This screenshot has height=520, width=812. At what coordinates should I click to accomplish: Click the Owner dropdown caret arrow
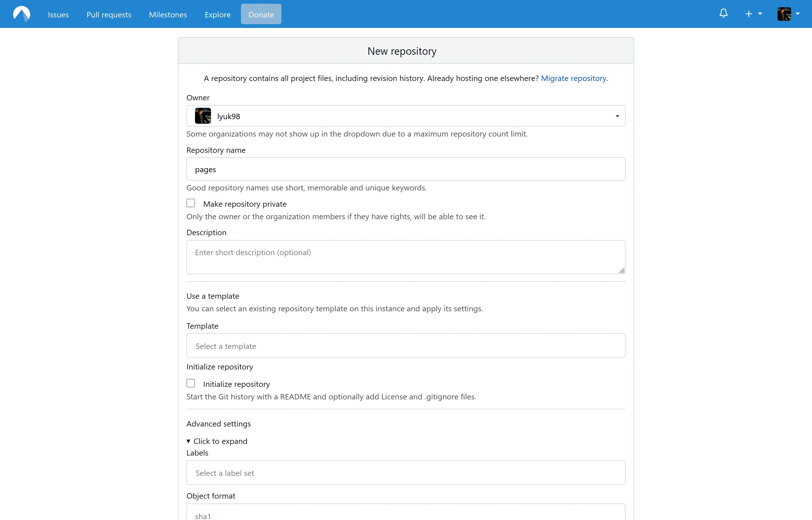click(x=617, y=116)
